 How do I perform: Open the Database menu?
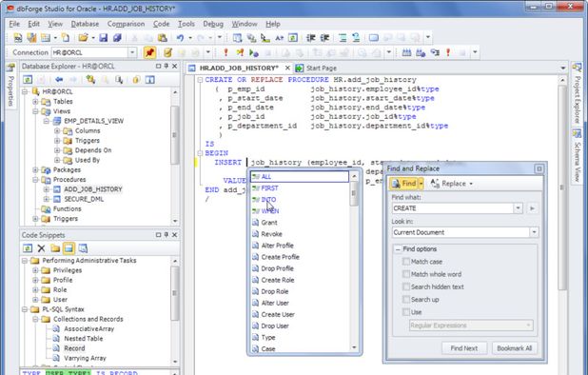point(85,24)
